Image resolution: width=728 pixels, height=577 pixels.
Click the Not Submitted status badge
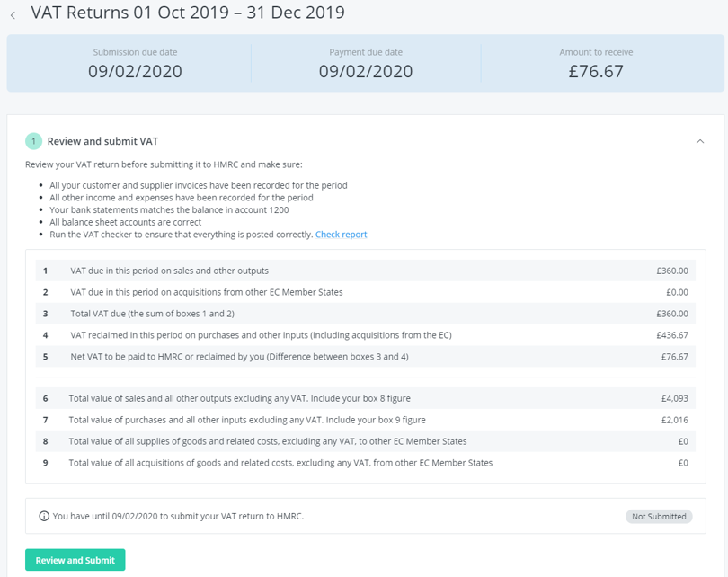tap(659, 516)
